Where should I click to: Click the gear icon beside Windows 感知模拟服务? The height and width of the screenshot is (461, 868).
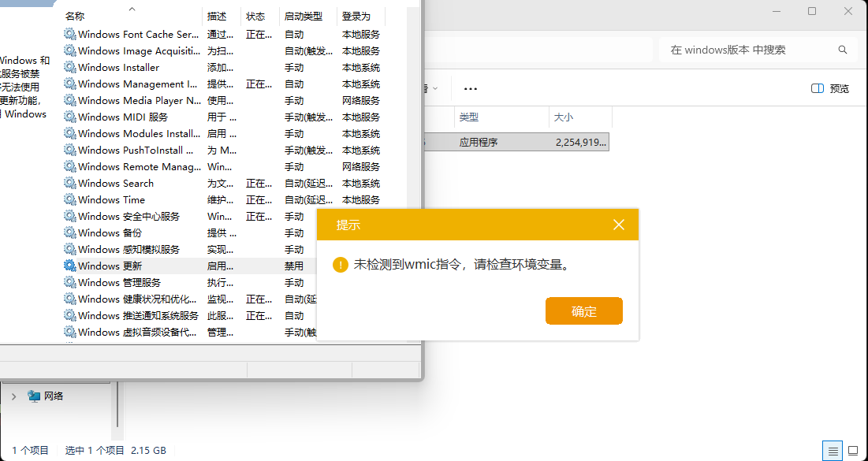point(69,250)
